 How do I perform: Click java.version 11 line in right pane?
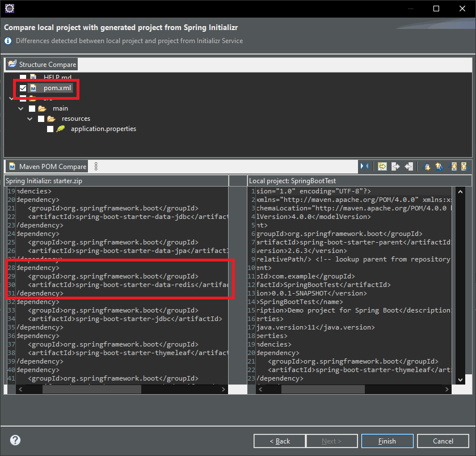pos(315,327)
